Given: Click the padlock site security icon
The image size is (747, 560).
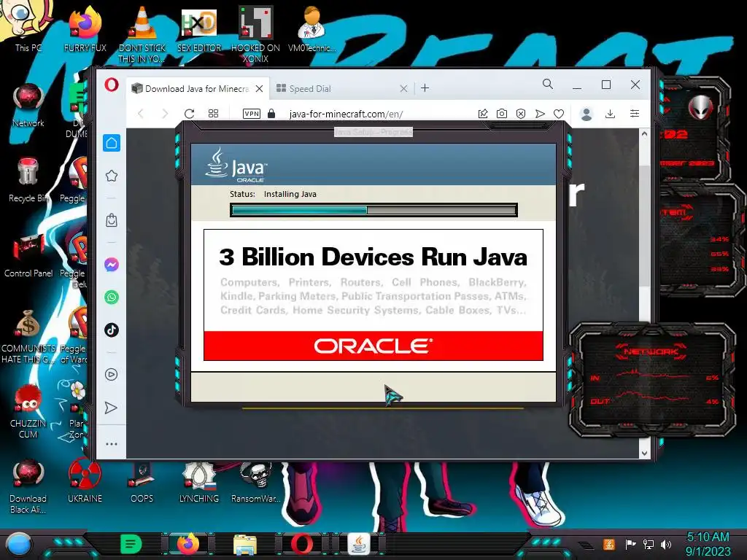Looking at the screenshot, I should pos(271,113).
